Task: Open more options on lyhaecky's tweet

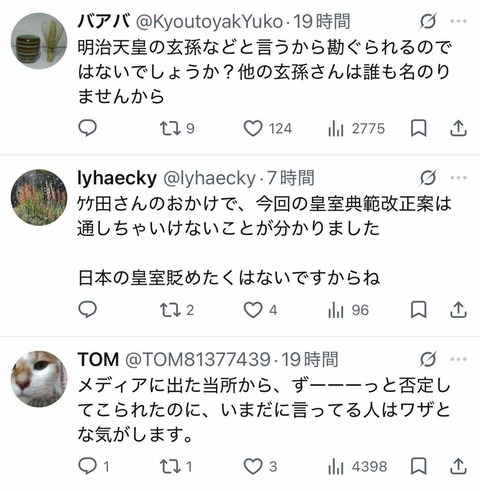Action: click(x=458, y=177)
